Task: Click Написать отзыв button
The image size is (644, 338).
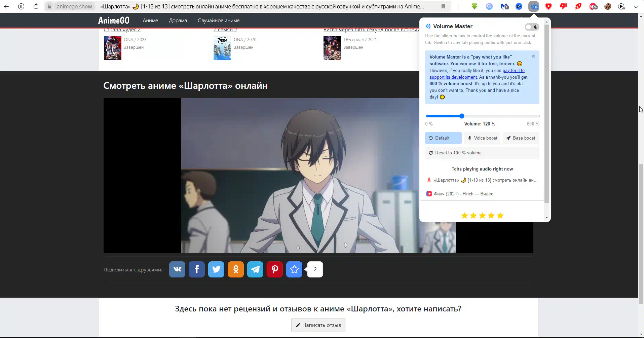Action: tap(318, 325)
